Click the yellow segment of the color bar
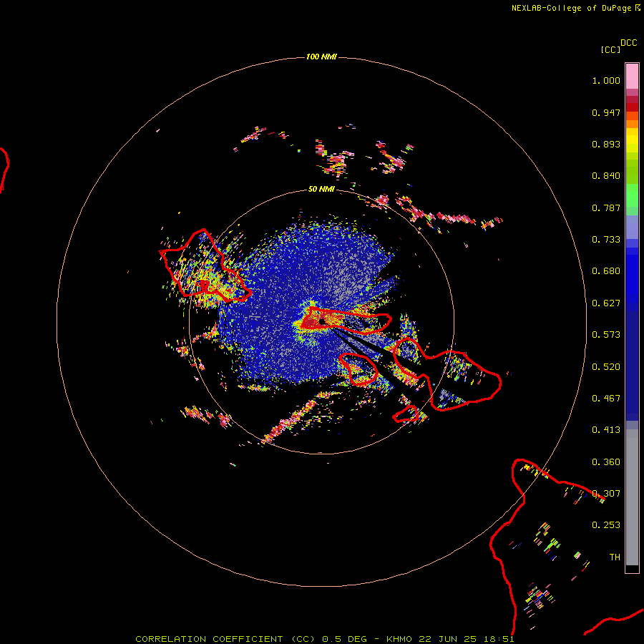Viewport: 644px width, 644px height. [632, 140]
